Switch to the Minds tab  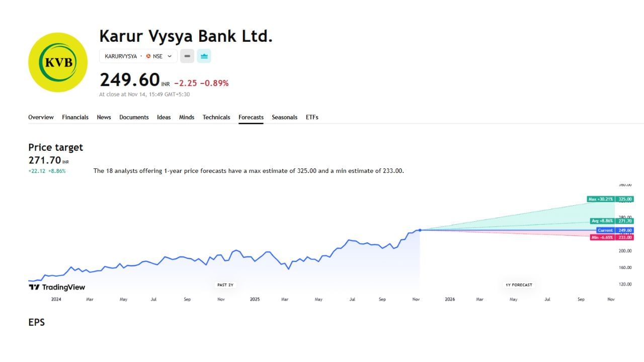187,117
